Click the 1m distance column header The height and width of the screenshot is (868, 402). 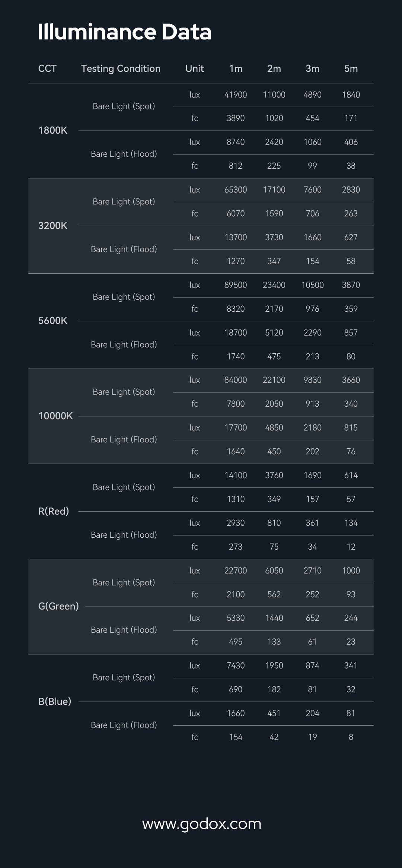236,69
